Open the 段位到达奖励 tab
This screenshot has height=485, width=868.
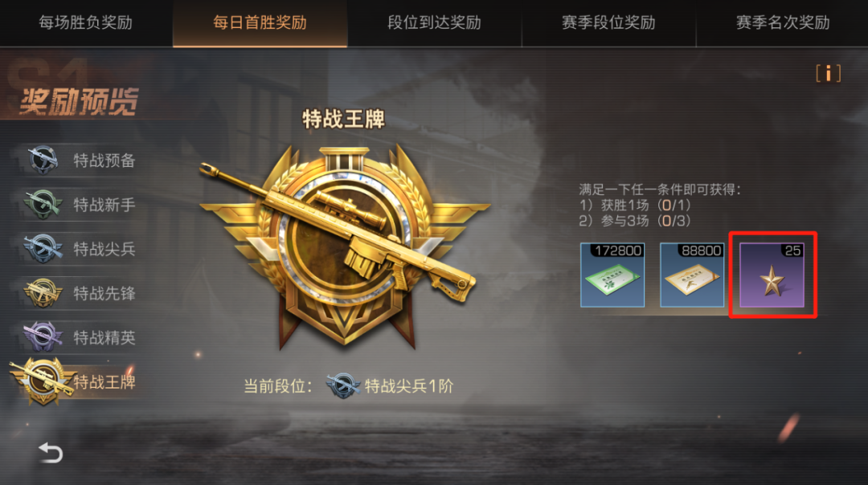(435, 22)
